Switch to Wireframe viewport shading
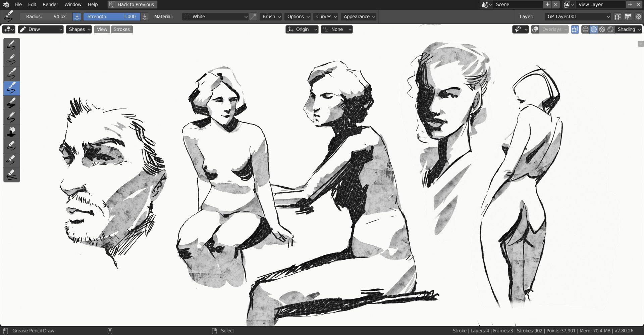 585,29
